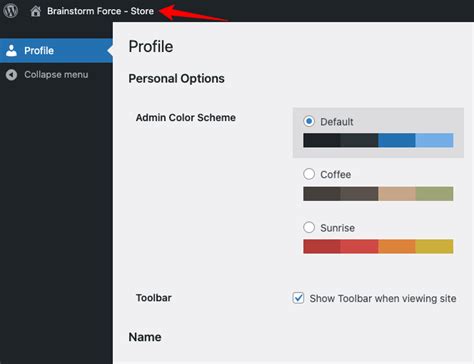Click the black swatch in Default palette

pyautogui.click(x=322, y=140)
